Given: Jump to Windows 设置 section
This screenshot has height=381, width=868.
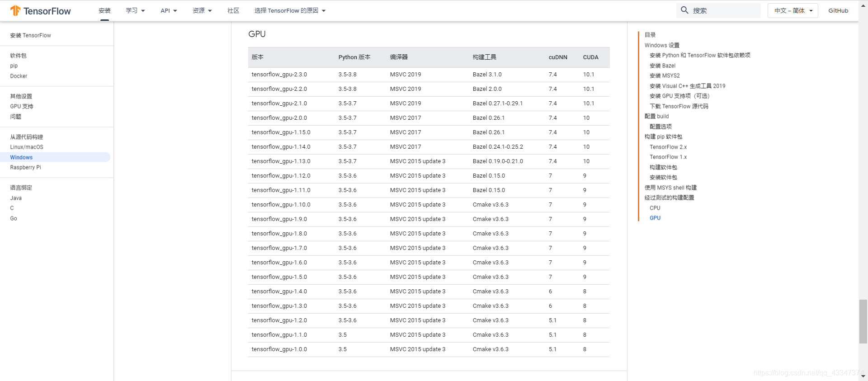Looking at the screenshot, I should [662, 45].
